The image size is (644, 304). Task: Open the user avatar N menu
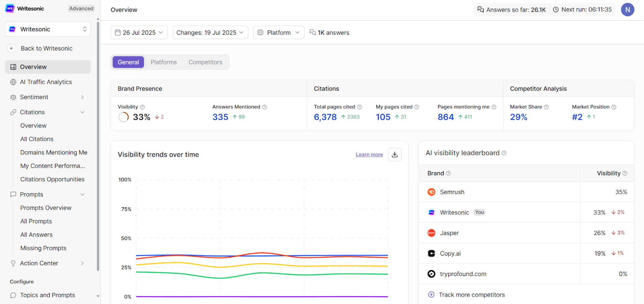(x=627, y=10)
